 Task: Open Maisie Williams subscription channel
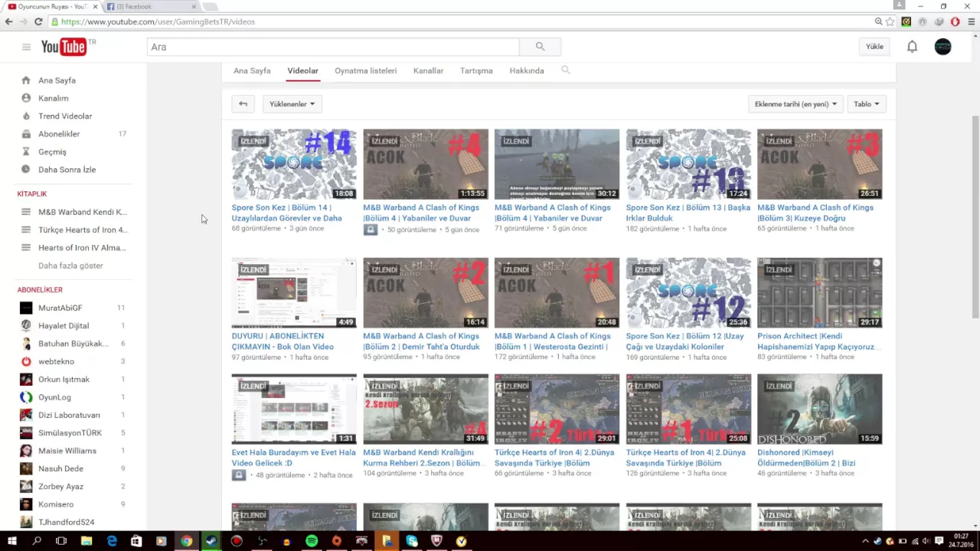[67, 451]
